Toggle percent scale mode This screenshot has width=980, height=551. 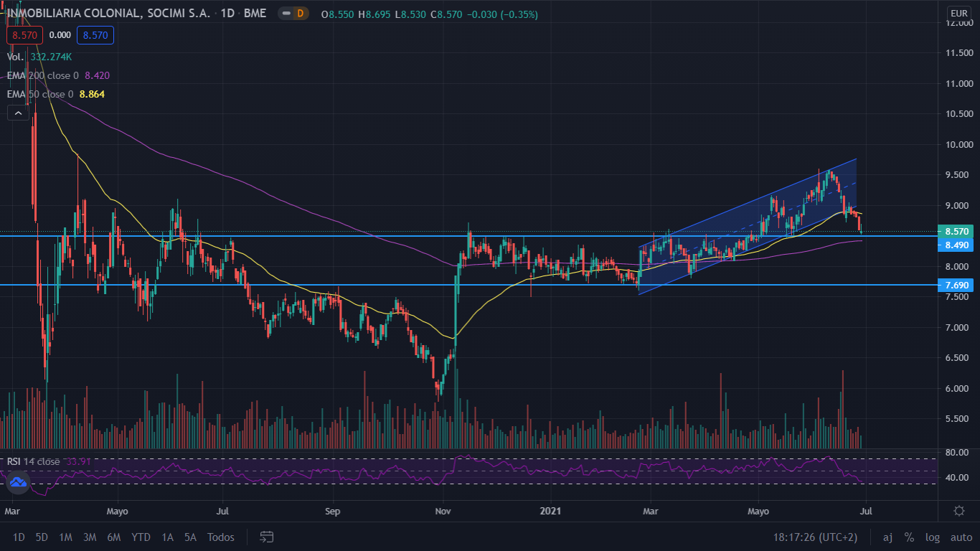coord(909,537)
